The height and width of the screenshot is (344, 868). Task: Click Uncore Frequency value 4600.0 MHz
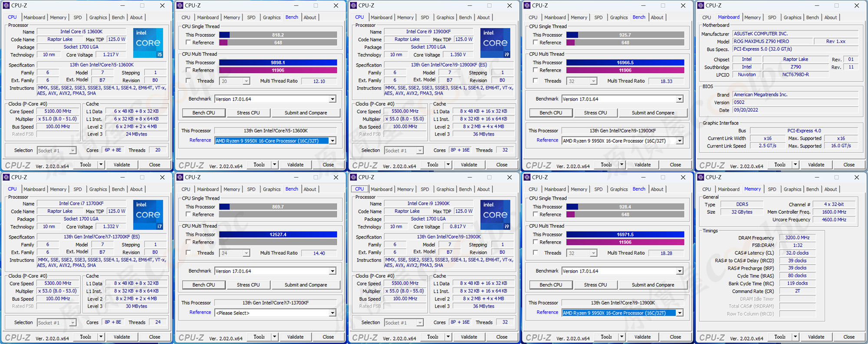[834, 220]
